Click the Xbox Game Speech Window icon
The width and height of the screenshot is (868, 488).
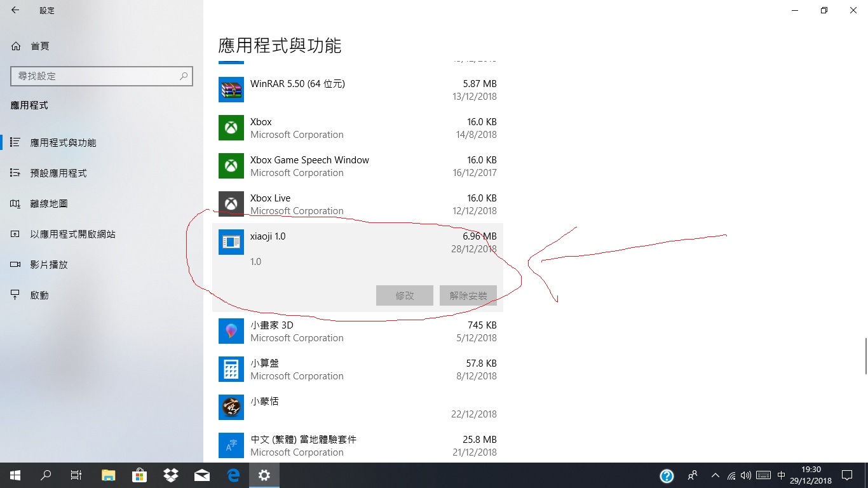tap(231, 166)
